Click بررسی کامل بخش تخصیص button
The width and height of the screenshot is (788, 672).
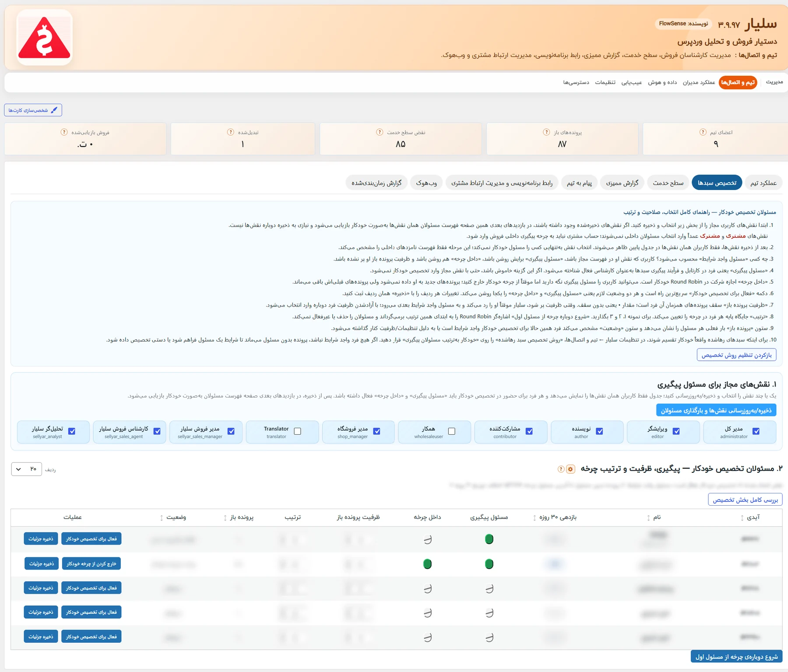click(x=745, y=500)
